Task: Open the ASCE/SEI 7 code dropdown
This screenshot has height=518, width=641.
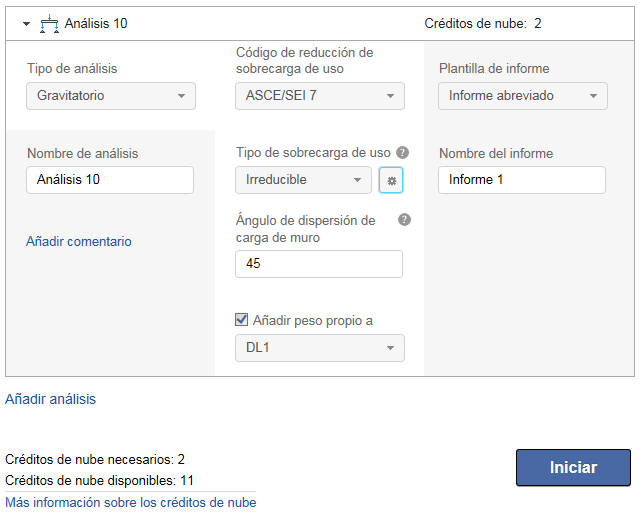Action: [x=320, y=96]
